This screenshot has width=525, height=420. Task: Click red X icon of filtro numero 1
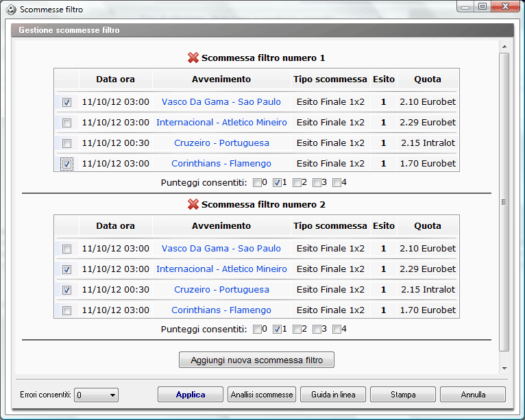pyautogui.click(x=193, y=58)
